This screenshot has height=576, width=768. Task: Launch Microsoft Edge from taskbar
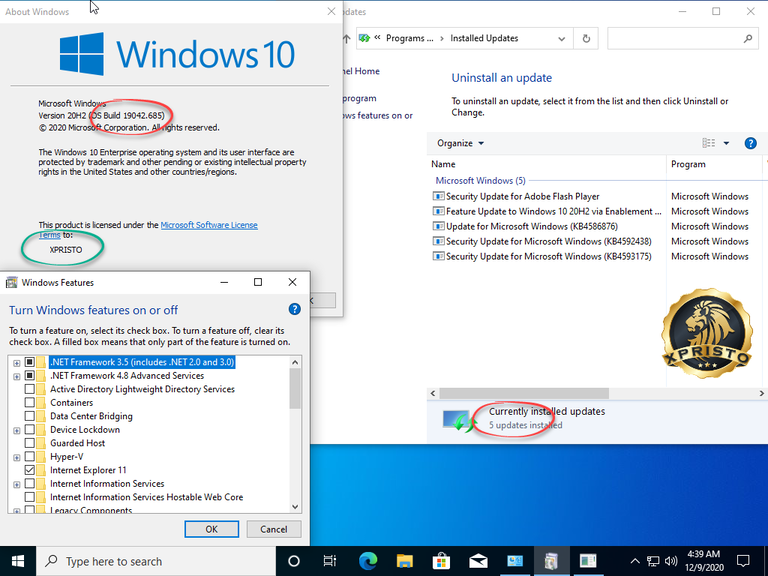tap(368, 561)
